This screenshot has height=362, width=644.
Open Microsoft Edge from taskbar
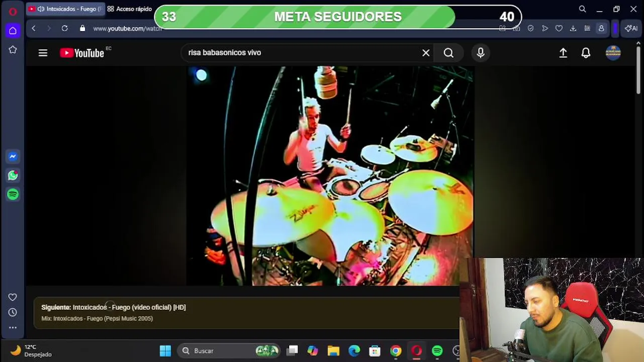354,351
